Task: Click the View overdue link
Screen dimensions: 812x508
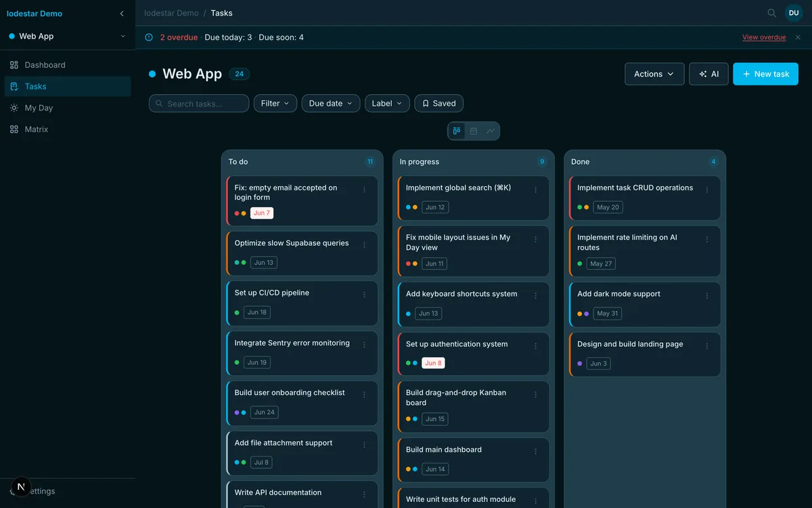Action: click(x=764, y=37)
